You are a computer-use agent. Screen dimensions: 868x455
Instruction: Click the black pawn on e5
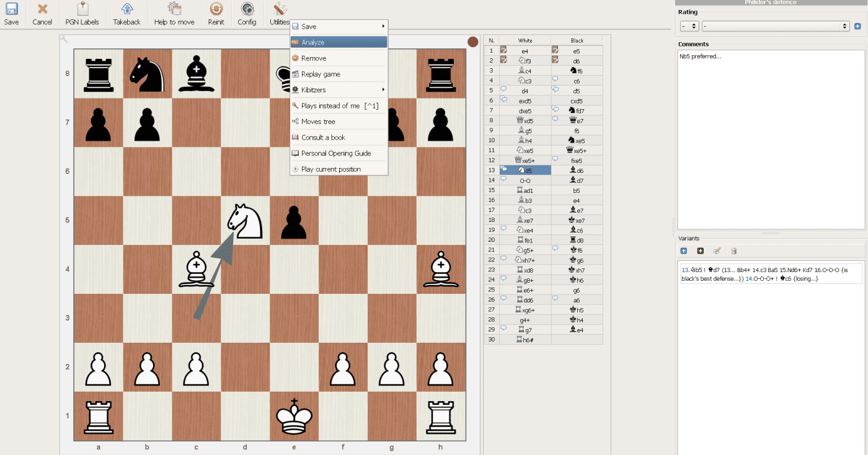294,221
